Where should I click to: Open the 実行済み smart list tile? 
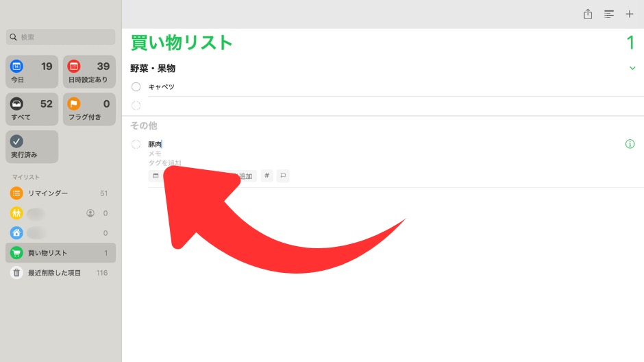(x=32, y=147)
